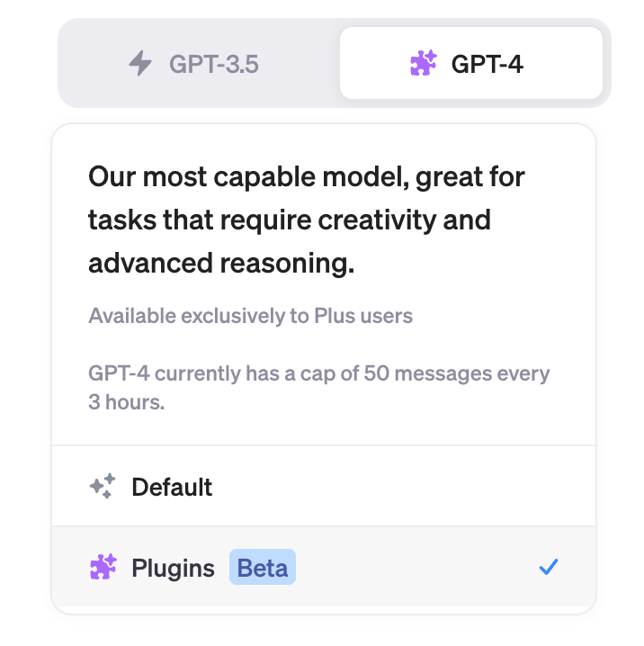Screen dimensions: 644x646
Task: Select the GPT-4 model tab
Action: coord(470,64)
